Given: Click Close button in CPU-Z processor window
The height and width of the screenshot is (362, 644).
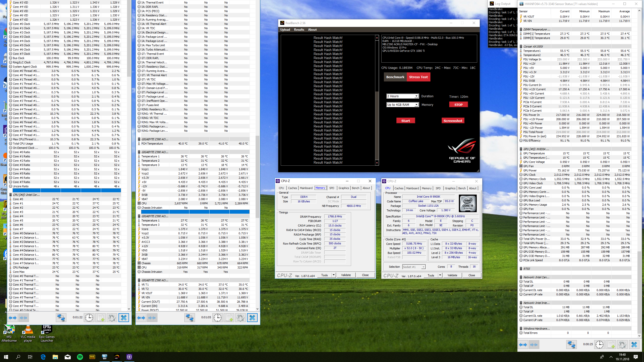Looking at the screenshot, I should 472,275.
